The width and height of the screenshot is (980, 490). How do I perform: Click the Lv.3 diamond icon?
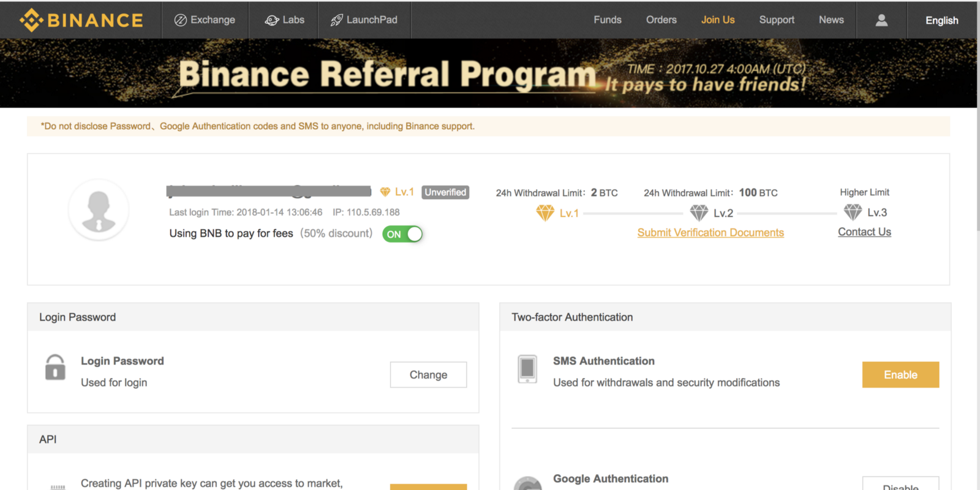pos(853,213)
